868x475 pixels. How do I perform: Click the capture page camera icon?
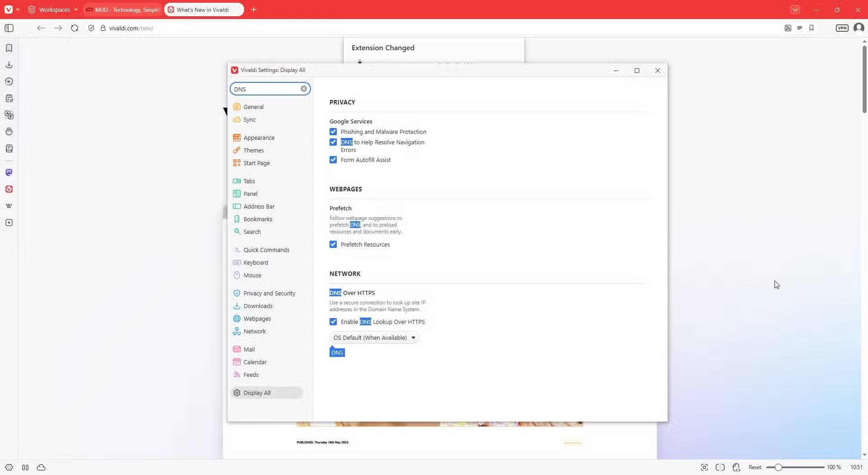point(704,467)
